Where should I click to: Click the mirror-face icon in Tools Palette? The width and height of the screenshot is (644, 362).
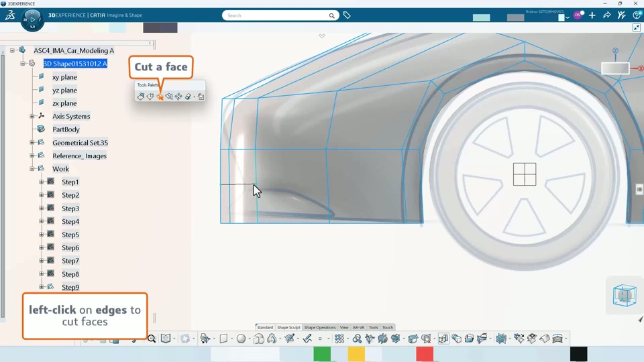point(169,97)
